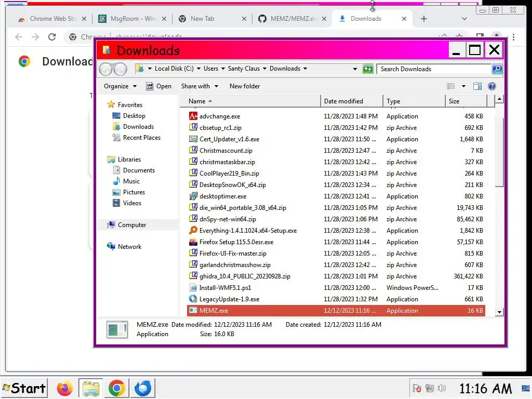The image size is (532, 399).
Task: Change the view layout icon
Action: (450, 86)
